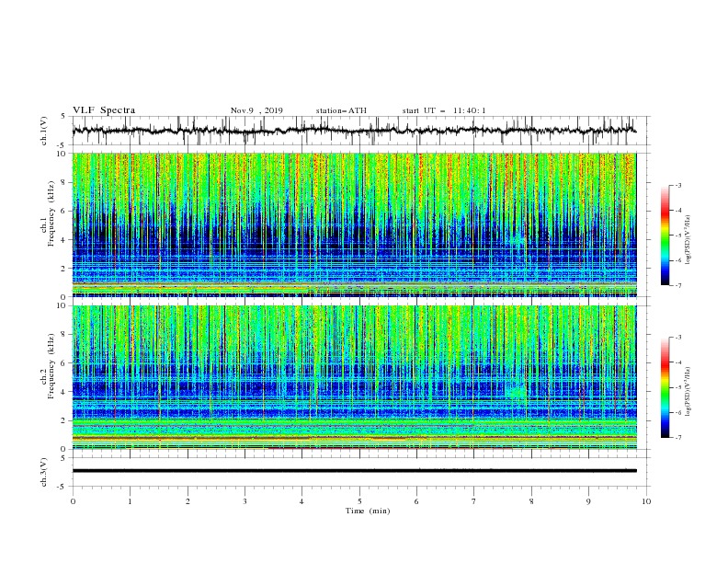728x563 pixels.
Task: Click the "-3" tick on ch.1 colorbar
Action: 678,185
